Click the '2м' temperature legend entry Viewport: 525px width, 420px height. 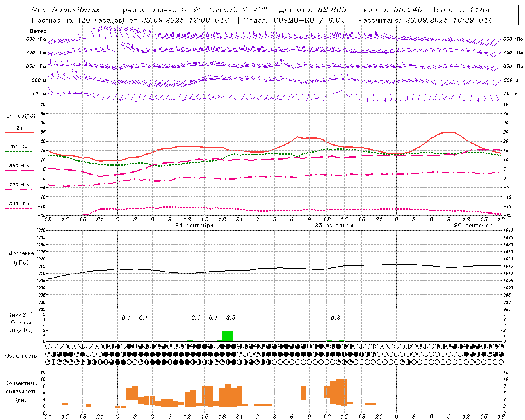click(x=19, y=128)
